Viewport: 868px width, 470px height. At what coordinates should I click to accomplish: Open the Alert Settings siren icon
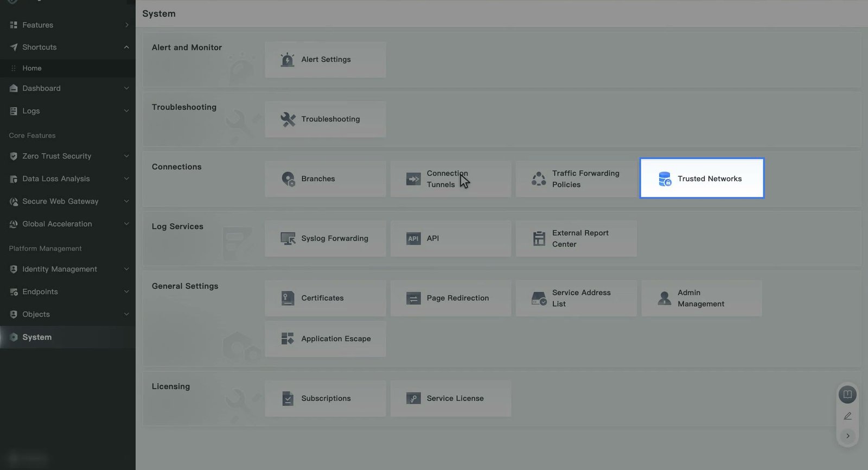point(288,60)
